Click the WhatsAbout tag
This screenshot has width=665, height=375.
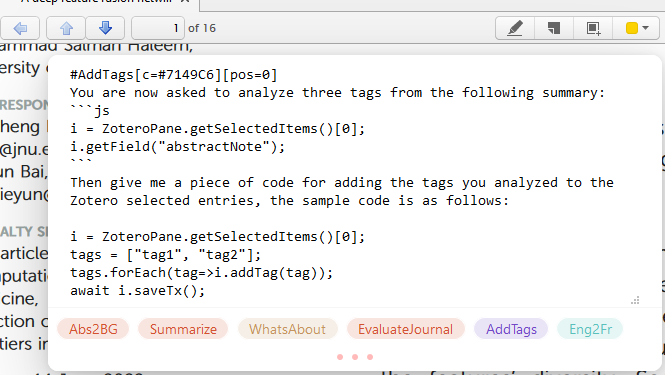[x=288, y=329]
